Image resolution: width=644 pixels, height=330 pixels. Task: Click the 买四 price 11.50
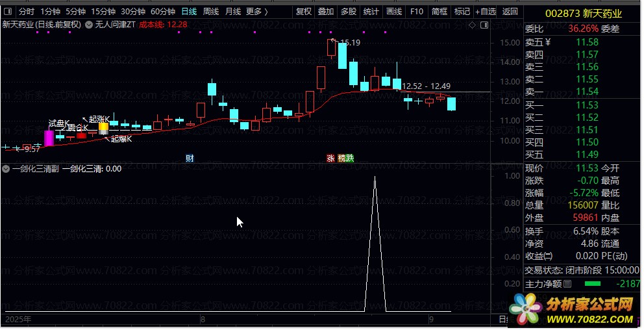(x=587, y=142)
